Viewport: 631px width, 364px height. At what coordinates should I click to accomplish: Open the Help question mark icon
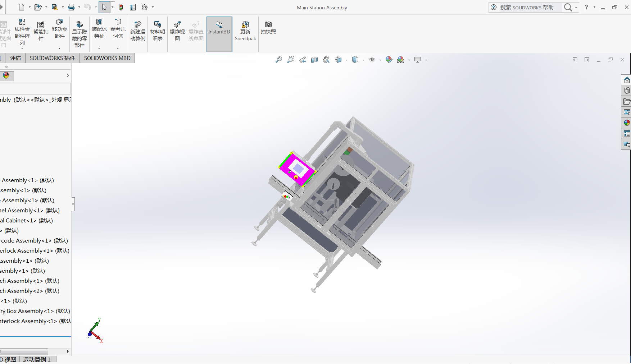[586, 7]
